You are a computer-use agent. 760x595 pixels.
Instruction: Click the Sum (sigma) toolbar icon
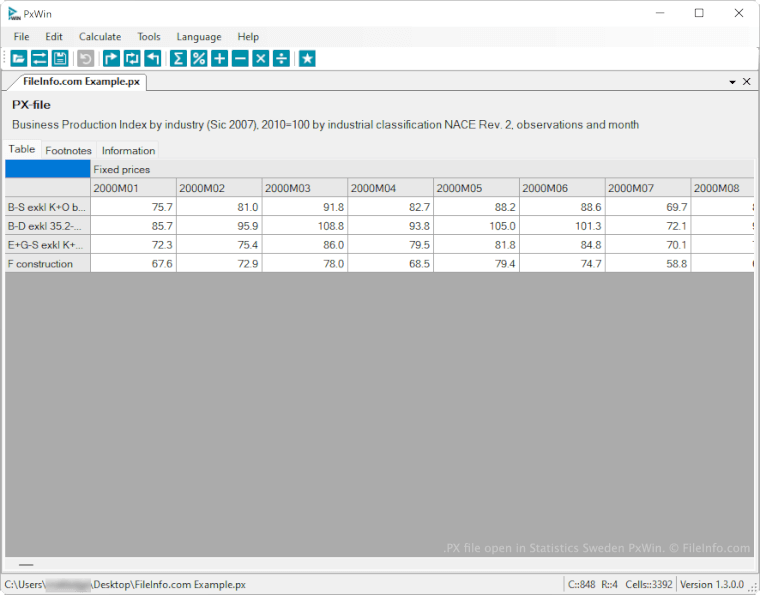pos(178,59)
